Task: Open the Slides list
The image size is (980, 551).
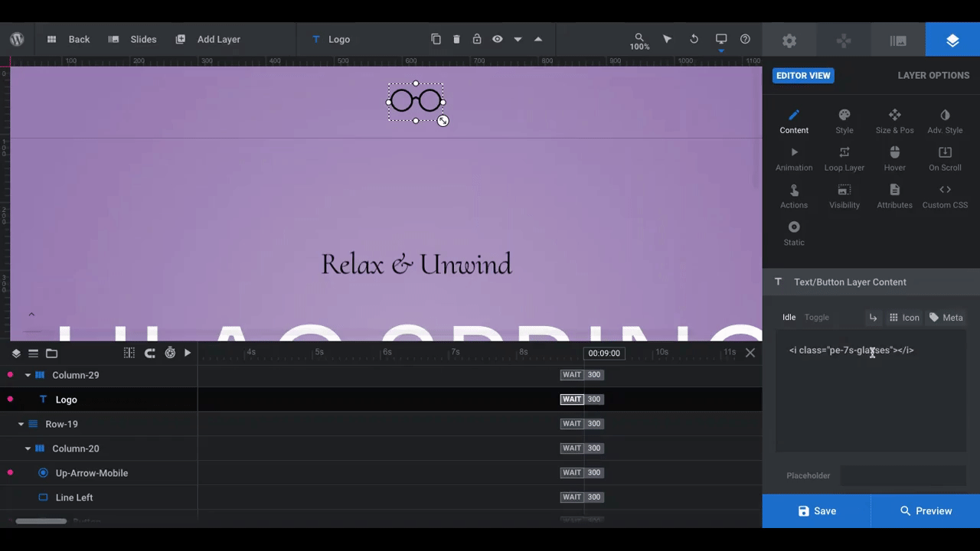Action: click(132, 39)
